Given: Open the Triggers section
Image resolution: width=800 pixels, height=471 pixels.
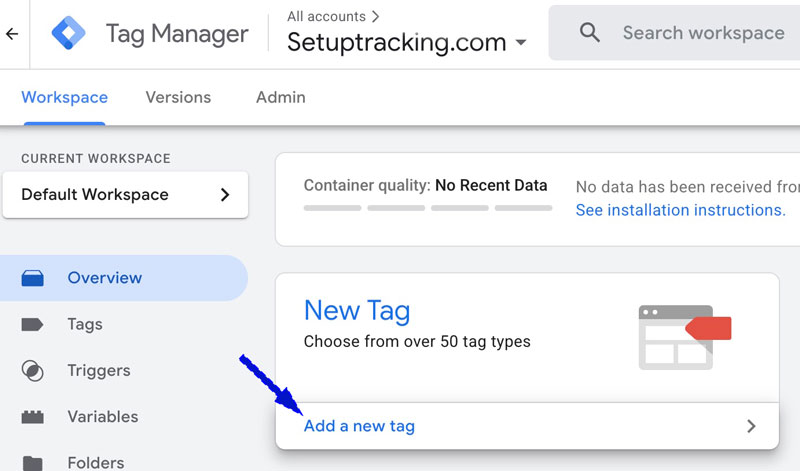Looking at the screenshot, I should pos(99,370).
